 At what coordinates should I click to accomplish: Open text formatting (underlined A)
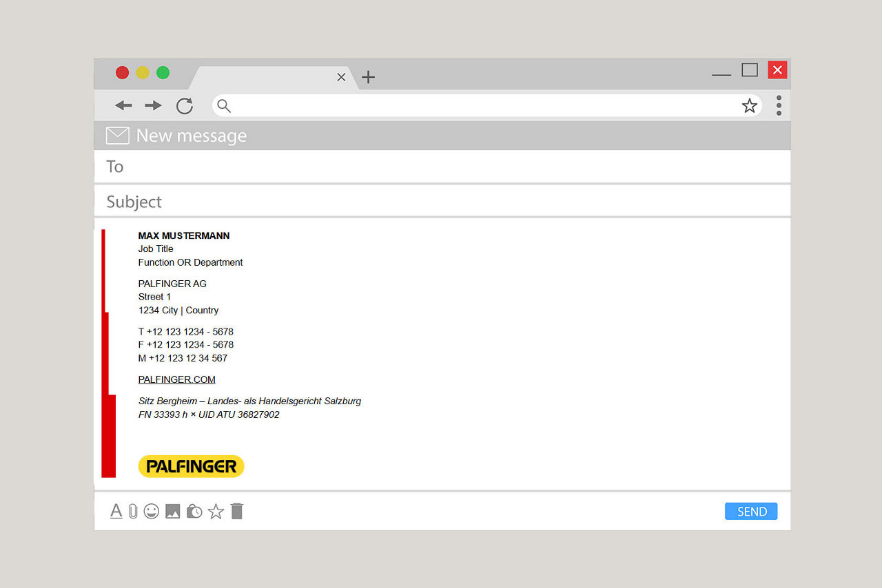pyautogui.click(x=116, y=511)
